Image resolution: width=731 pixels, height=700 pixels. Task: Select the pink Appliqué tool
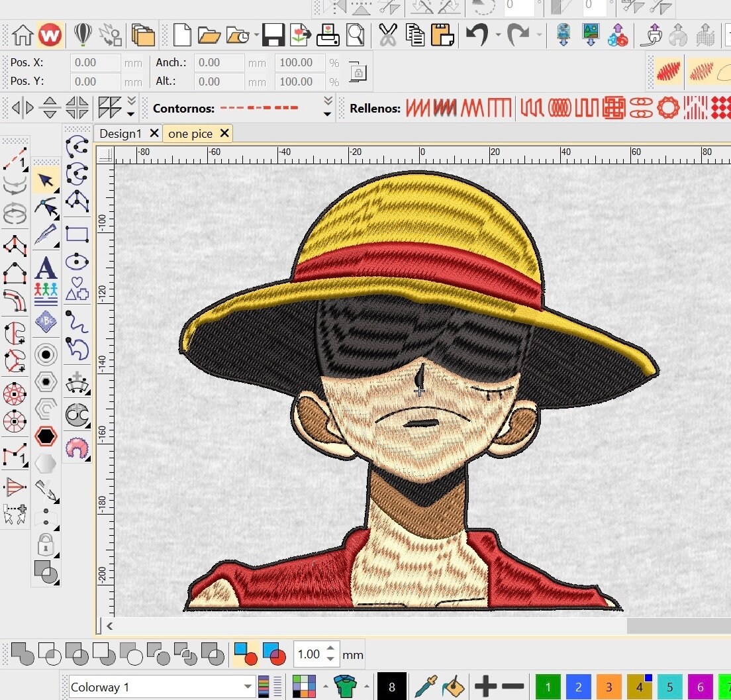[x=77, y=448]
